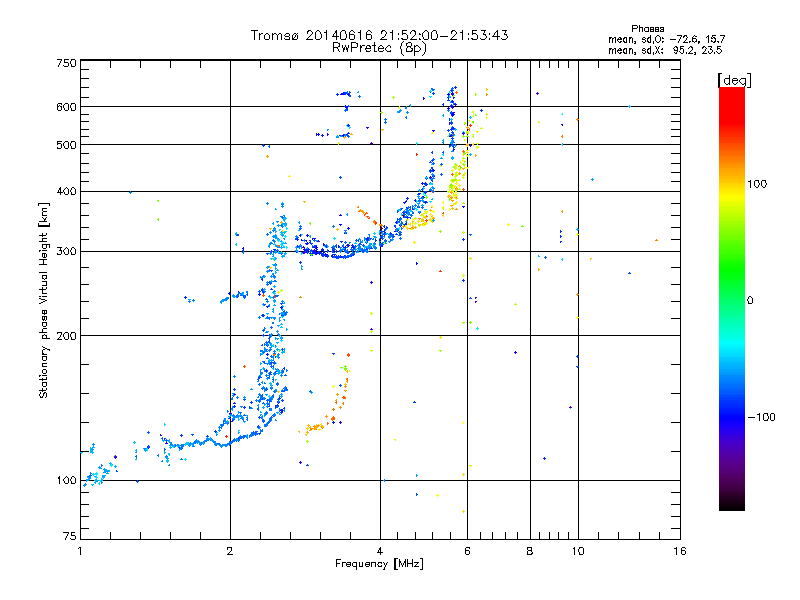Click the y-axis tick label '75'
Screen dimensions: 800x600
click(70, 536)
